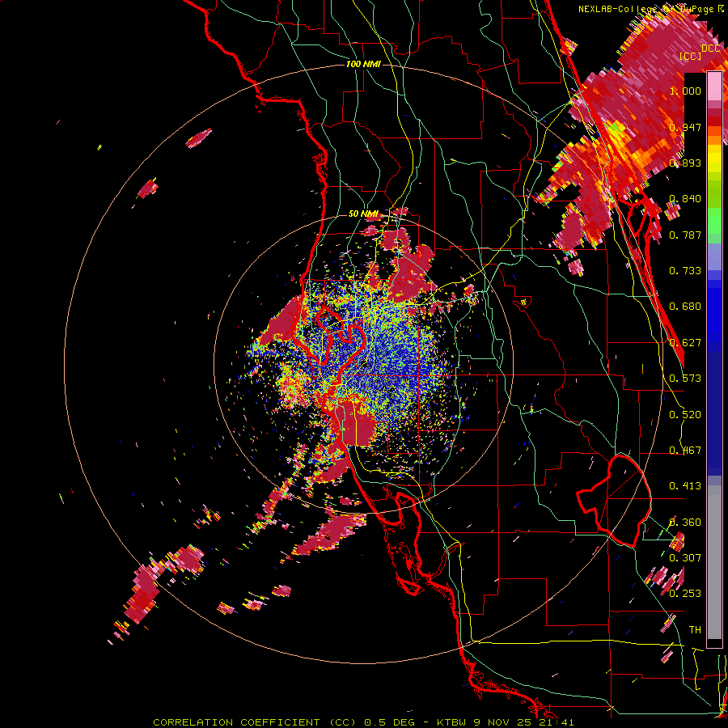
Task: Click the 0.893 color scale label
Action: pos(685,163)
